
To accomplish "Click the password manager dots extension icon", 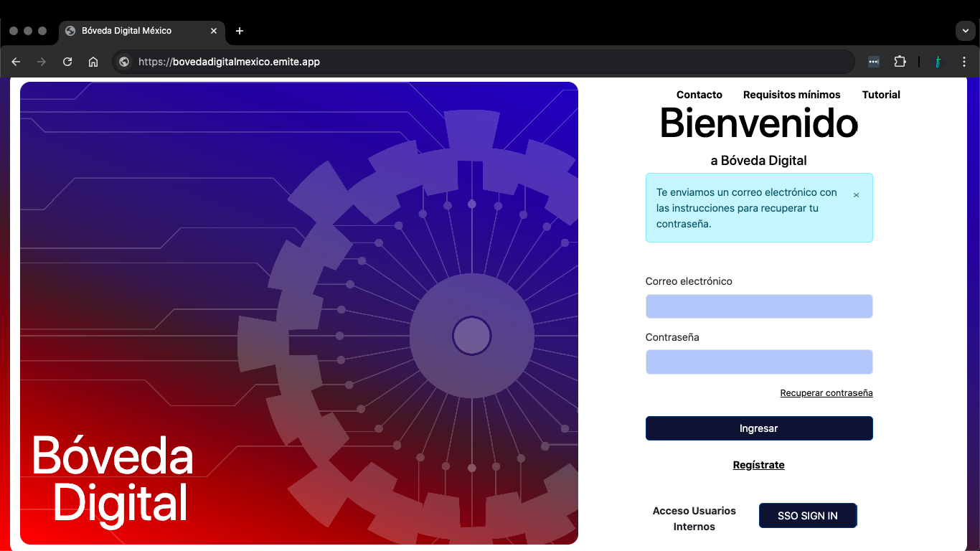I will [874, 62].
